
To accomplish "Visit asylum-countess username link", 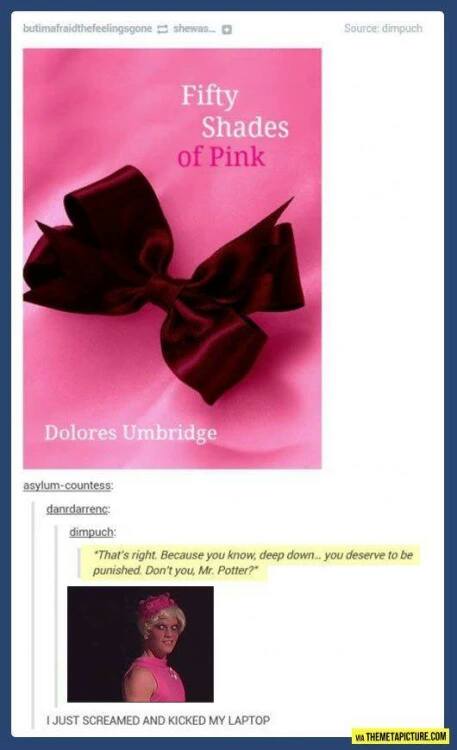I will (x=68, y=485).
